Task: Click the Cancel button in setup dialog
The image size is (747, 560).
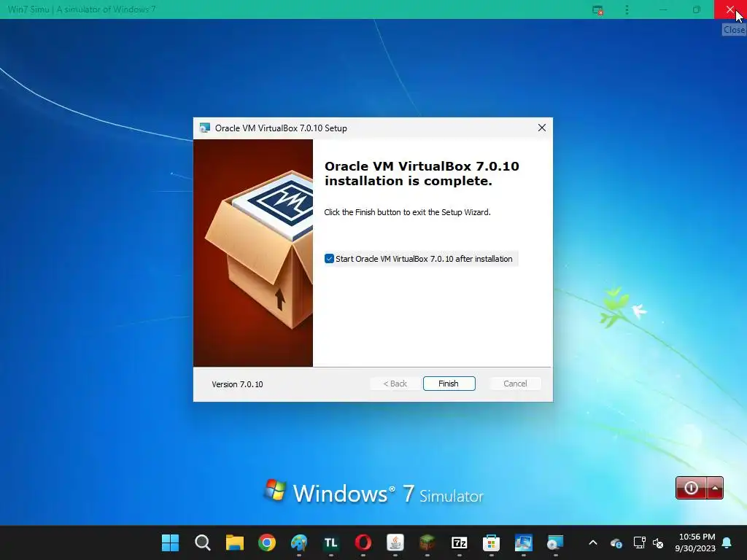Action: [x=515, y=384]
